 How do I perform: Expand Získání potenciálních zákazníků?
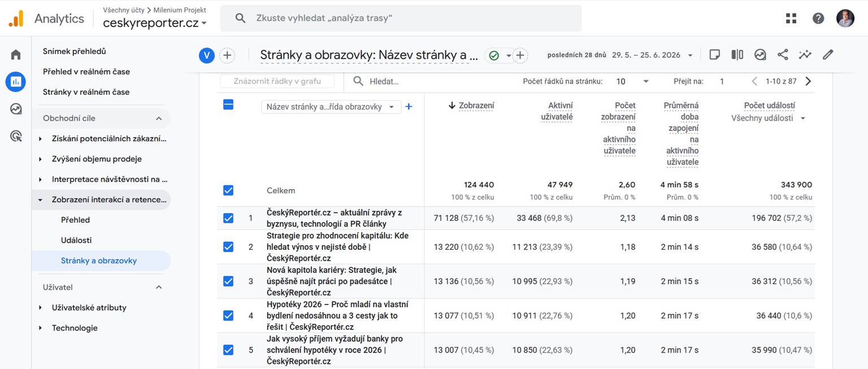point(40,138)
